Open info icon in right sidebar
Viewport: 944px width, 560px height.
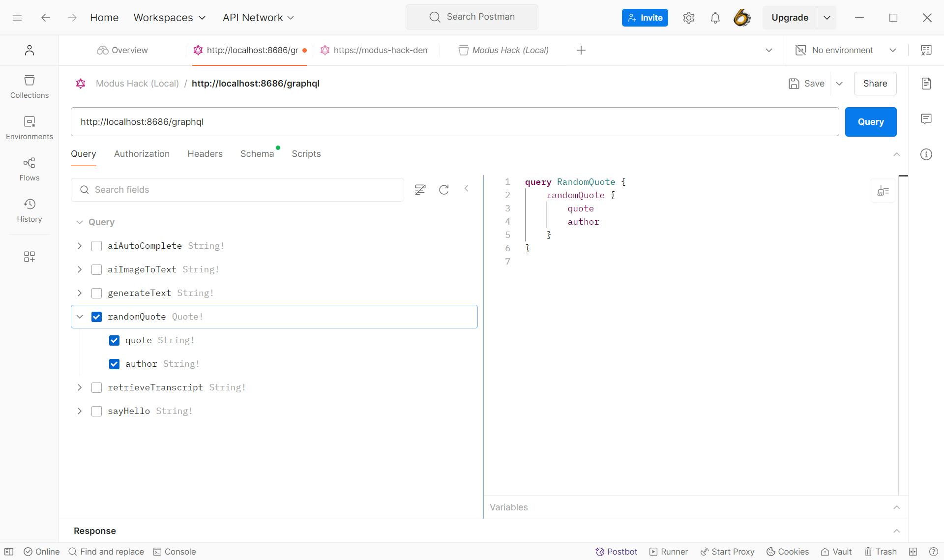(x=926, y=154)
